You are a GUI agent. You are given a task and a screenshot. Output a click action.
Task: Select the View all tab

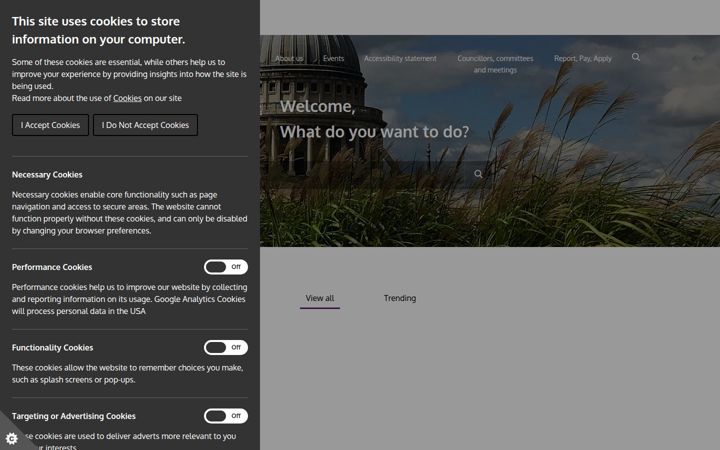[320, 298]
